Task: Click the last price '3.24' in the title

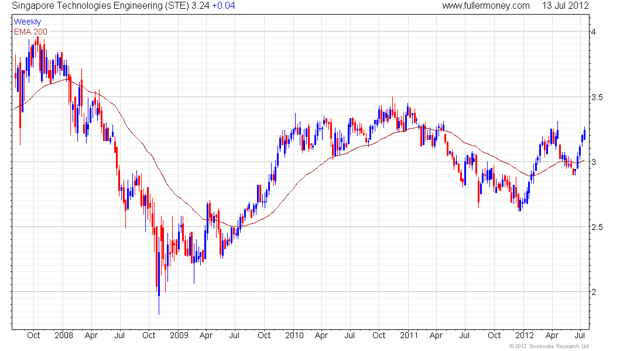Action: [200, 6]
